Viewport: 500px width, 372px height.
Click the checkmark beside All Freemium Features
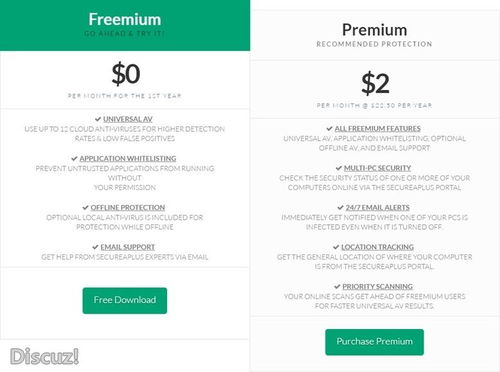pos(329,128)
